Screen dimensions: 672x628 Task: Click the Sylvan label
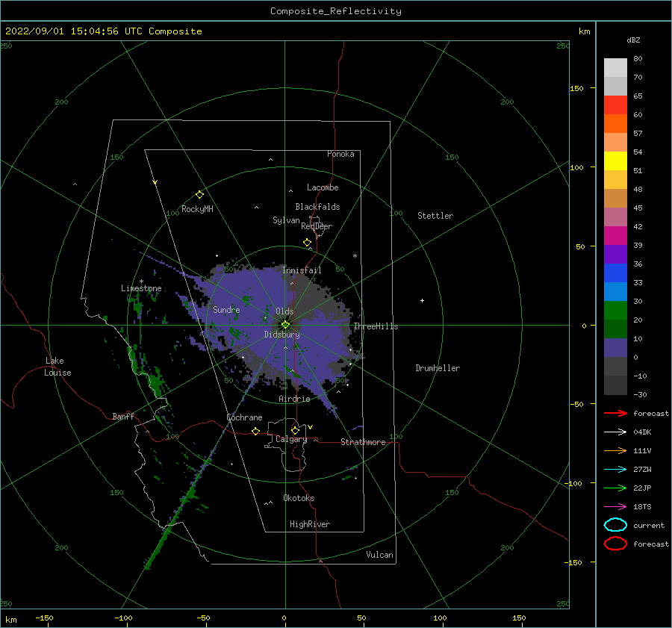[x=286, y=220]
